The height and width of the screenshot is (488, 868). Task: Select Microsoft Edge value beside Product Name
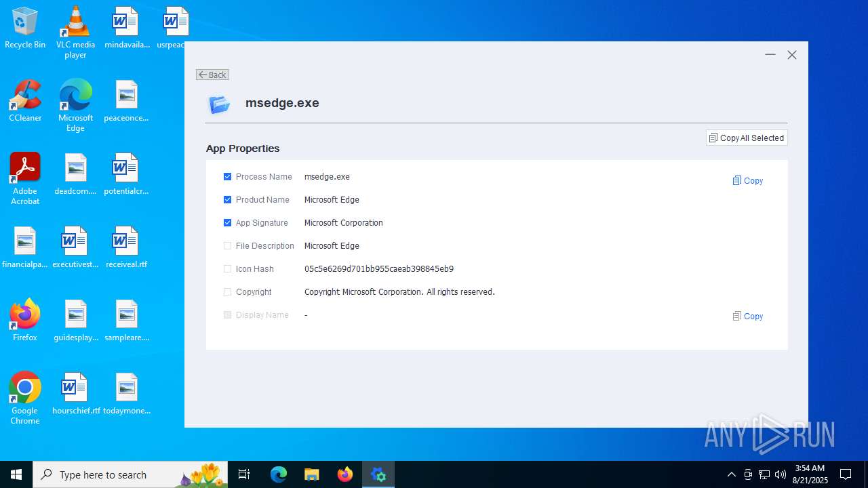[332, 200]
